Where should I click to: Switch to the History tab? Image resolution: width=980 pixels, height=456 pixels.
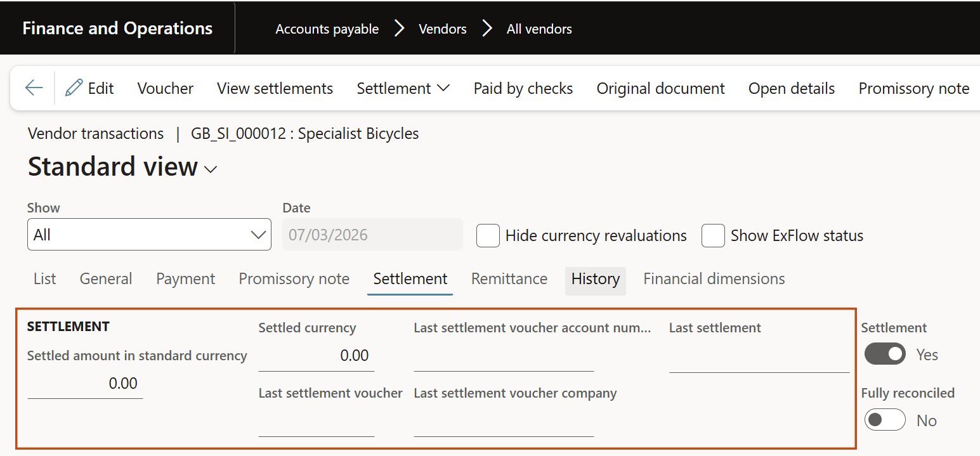pyautogui.click(x=595, y=279)
